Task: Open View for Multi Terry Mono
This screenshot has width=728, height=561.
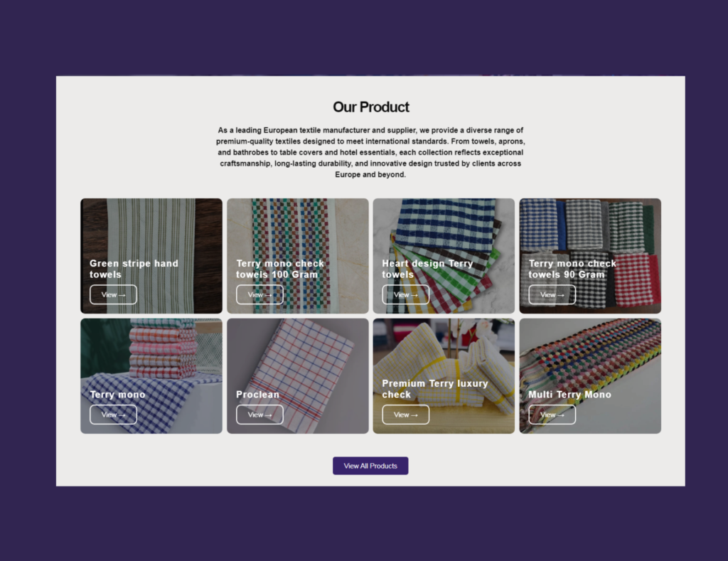Action: [552, 415]
